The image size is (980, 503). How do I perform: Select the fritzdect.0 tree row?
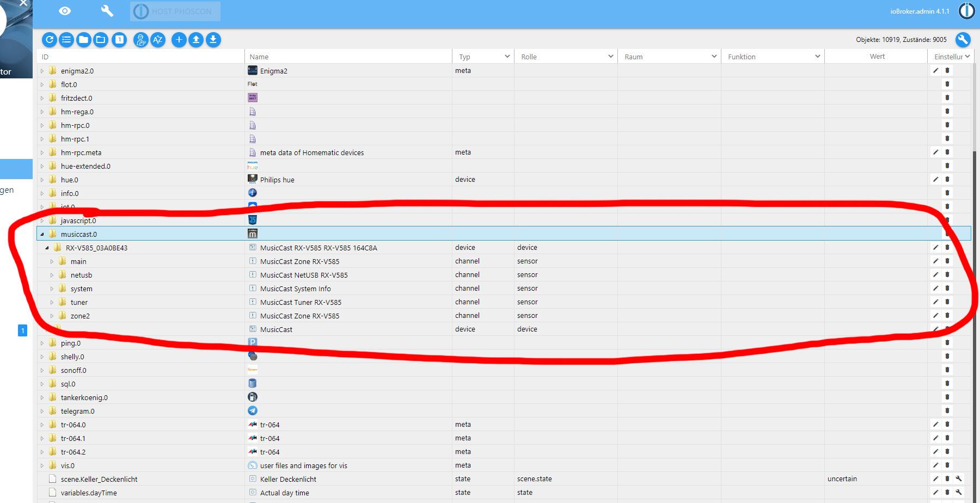point(504,98)
